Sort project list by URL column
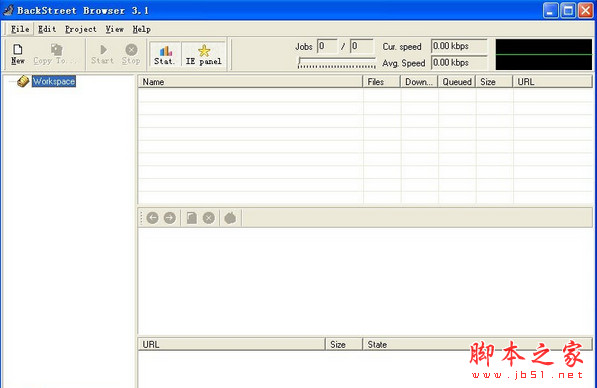Viewport: 597px width, 388px height. (x=553, y=82)
